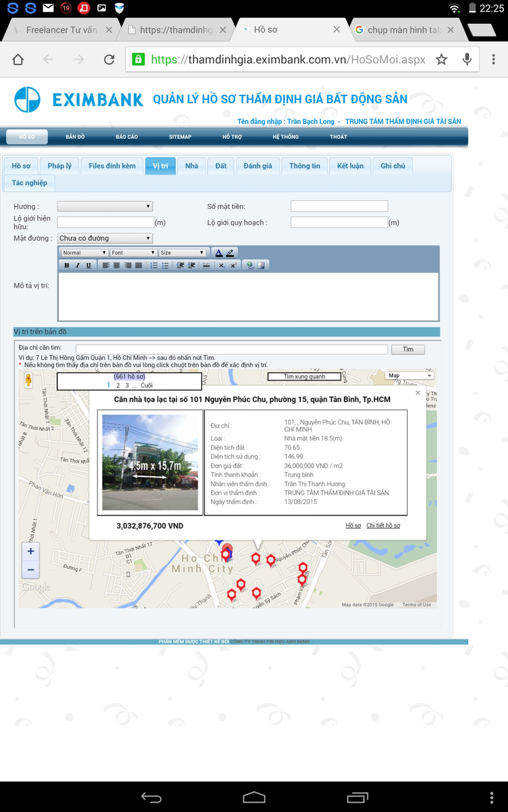Insert image via editor toolbar
The image size is (508, 812).
261,266
